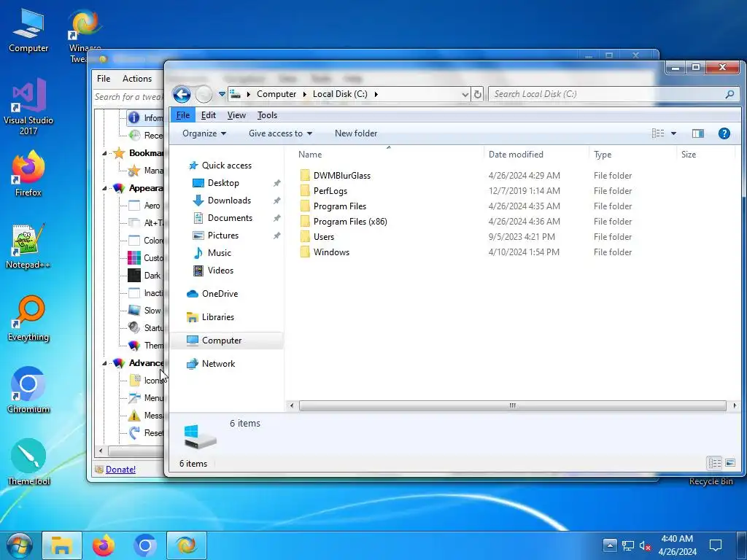This screenshot has height=560, width=747.
Task: Collapse the Advanced tree node in Winaero Tweaker
Action: pyautogui.click(x=104, y=363)
